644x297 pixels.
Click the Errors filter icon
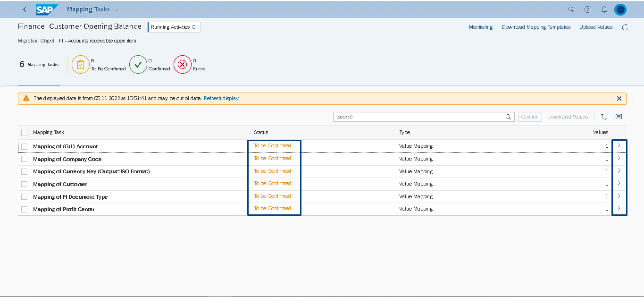pos(182,65)
